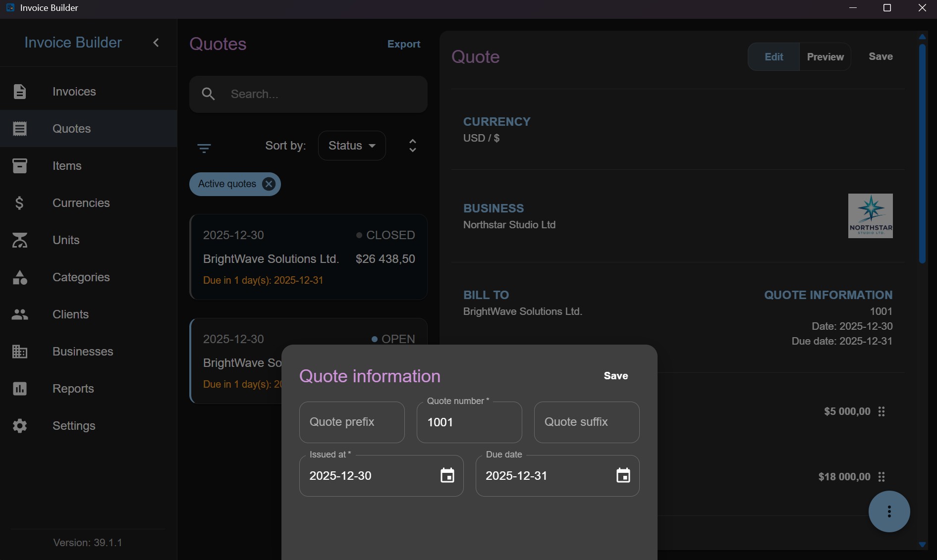
Task: Open the Currencies dollar sign icon
Action: [20, 203]
